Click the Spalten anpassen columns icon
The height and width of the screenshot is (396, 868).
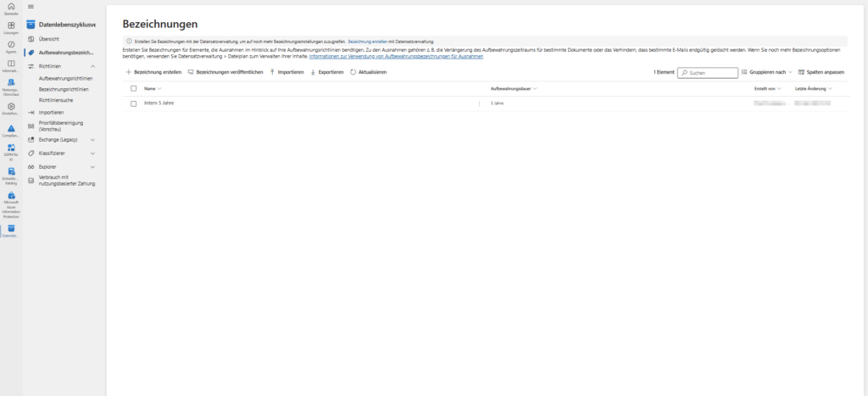point(801,73)
